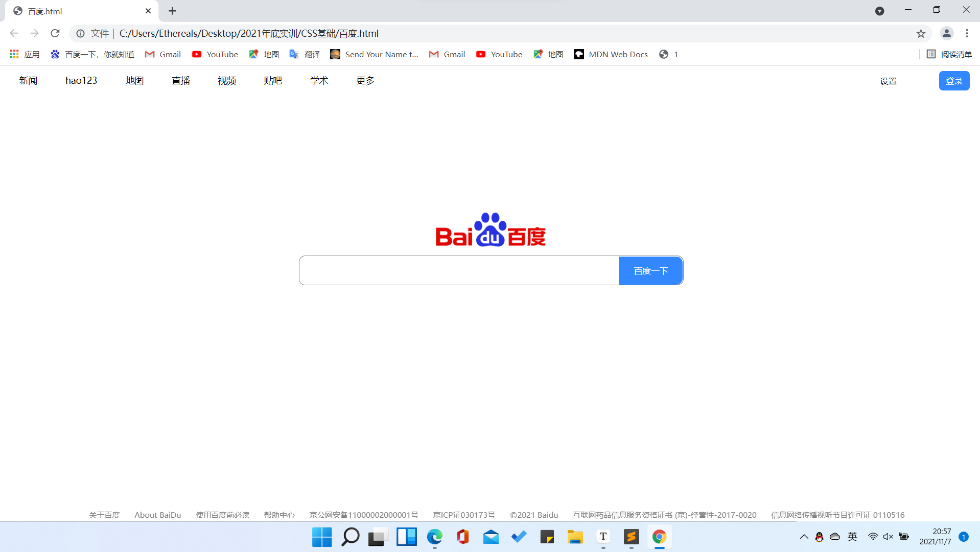The width and height of the screenshot is (980, 552).
Task: Open 关于百度 footer link
Action: click(104, 515)
